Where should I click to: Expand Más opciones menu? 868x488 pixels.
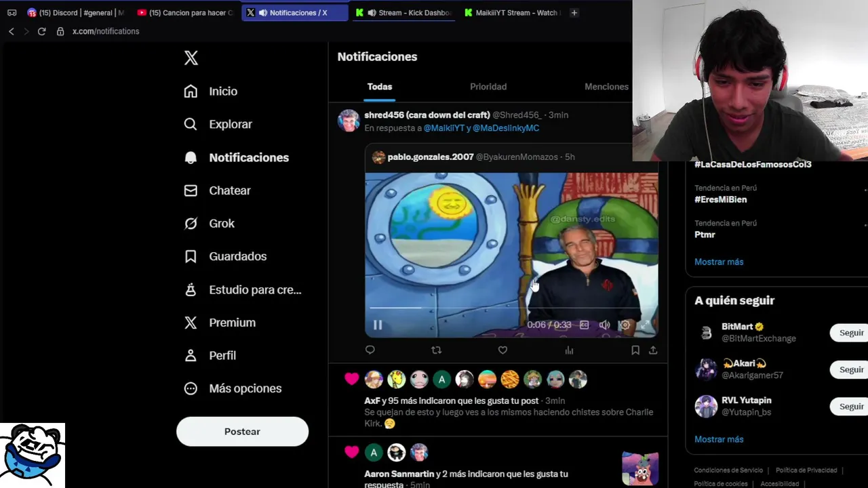click(233, 389)
